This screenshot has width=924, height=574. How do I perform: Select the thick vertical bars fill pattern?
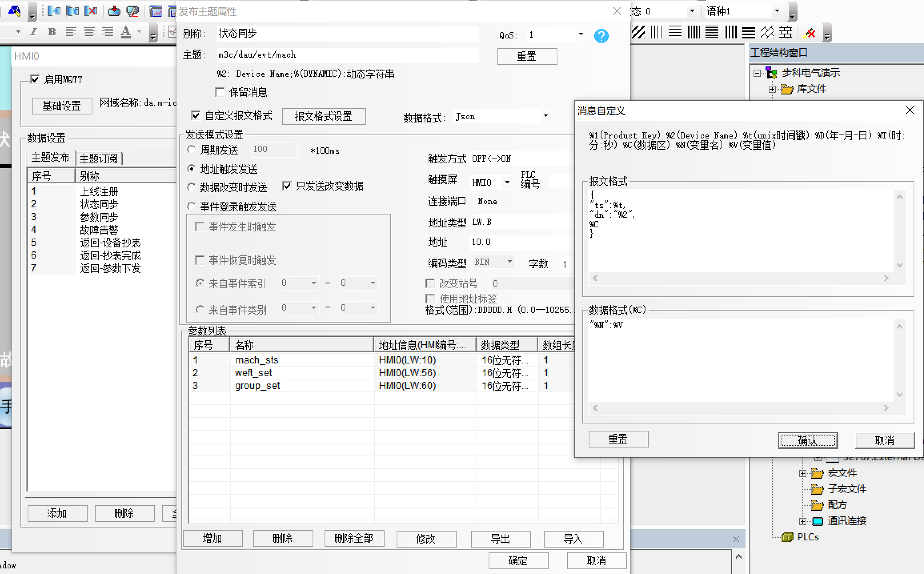730,32
